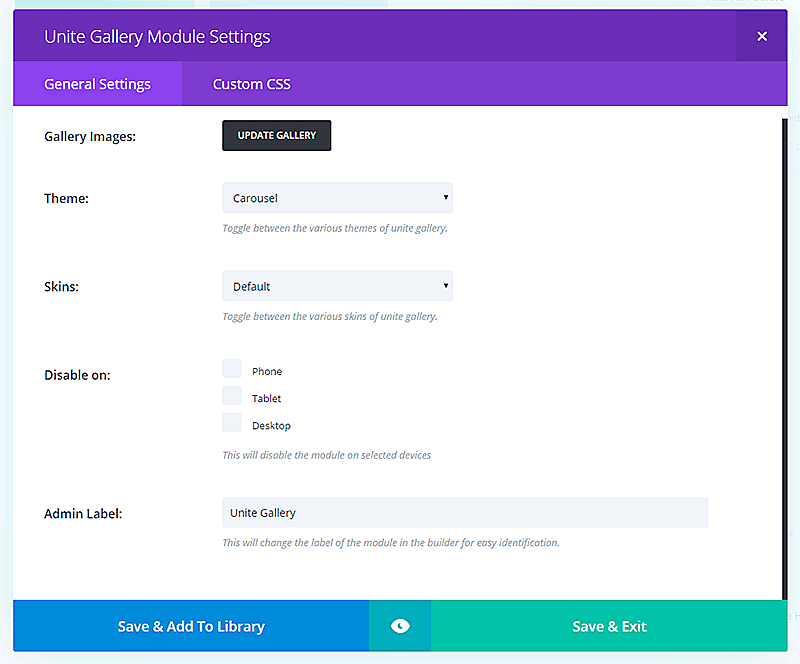The height and width of the screenshot is (664, 800).
Task: Click the disable module hint text
Action: pos(327,455)
